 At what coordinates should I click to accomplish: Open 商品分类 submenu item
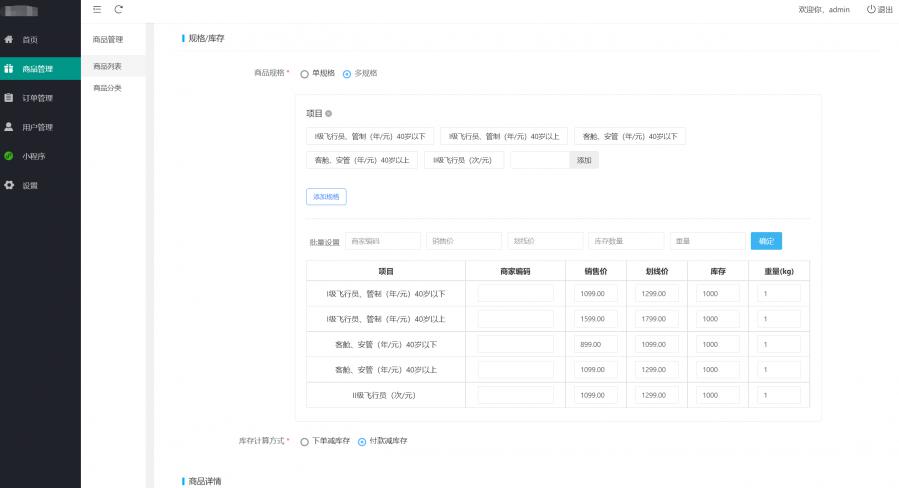tap(107, 88)
